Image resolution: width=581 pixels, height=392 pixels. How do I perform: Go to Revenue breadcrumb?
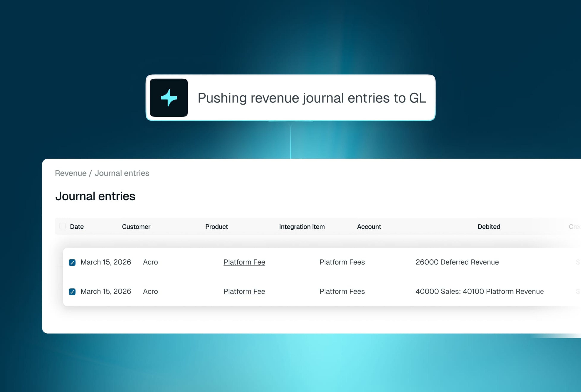pyautogui.click(x=71, y=173)
